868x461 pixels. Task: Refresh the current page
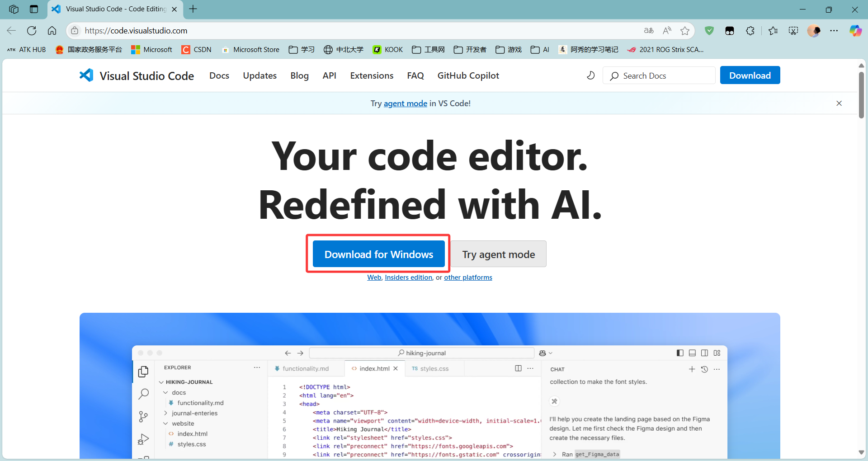click(32, 31)
